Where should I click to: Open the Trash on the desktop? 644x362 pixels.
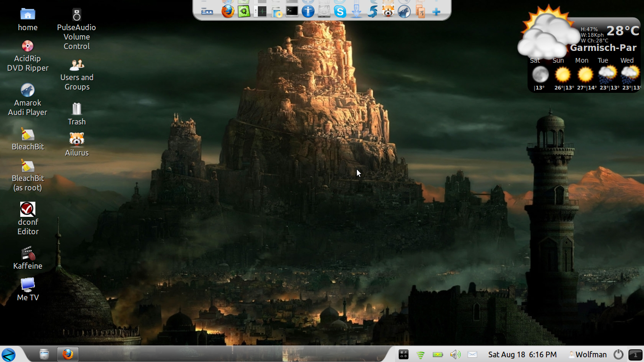tap(76, 109)
